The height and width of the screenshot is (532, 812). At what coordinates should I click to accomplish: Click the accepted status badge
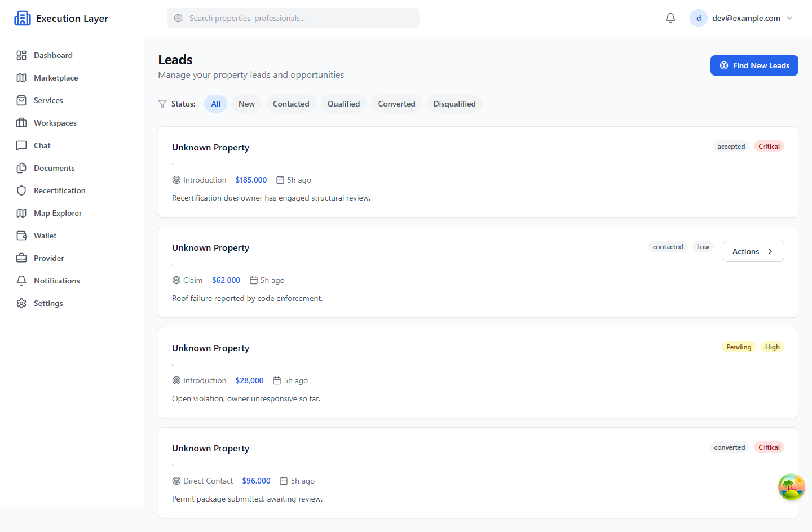[x=731, y=147]
